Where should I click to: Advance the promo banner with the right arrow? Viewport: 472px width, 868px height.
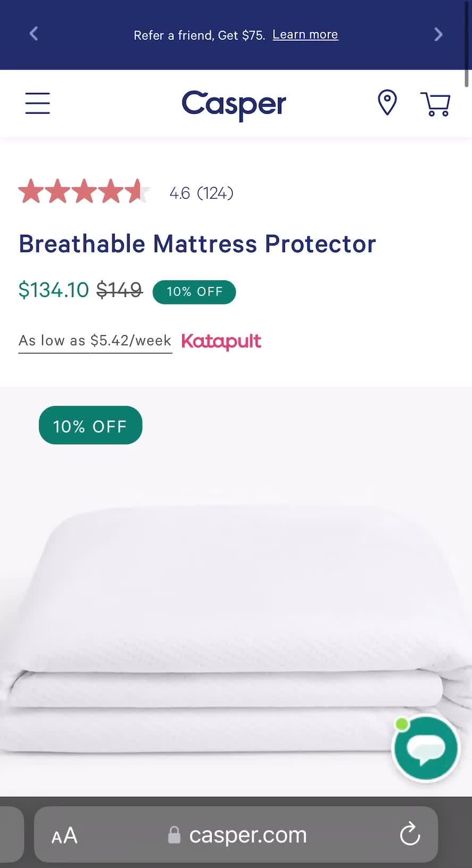pos(438,34)
